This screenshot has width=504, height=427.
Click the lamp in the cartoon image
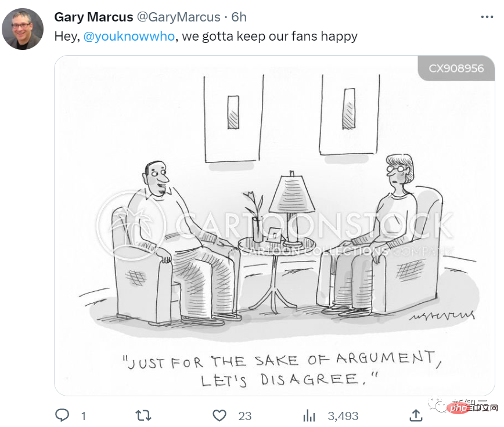pyautogui.click(x=291, y=197)
